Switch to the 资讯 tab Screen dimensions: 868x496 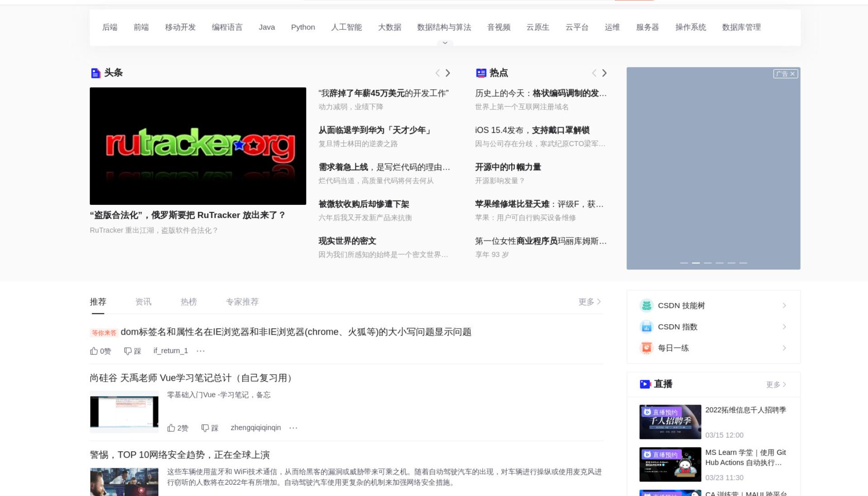click(x=143, y=302)
